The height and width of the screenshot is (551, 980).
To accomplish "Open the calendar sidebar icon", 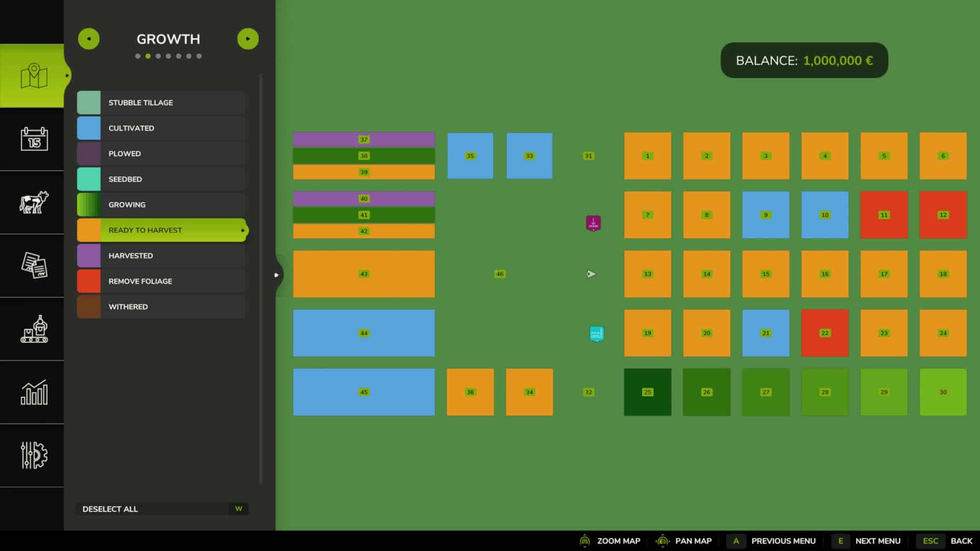I will click(x=34, y=139).
